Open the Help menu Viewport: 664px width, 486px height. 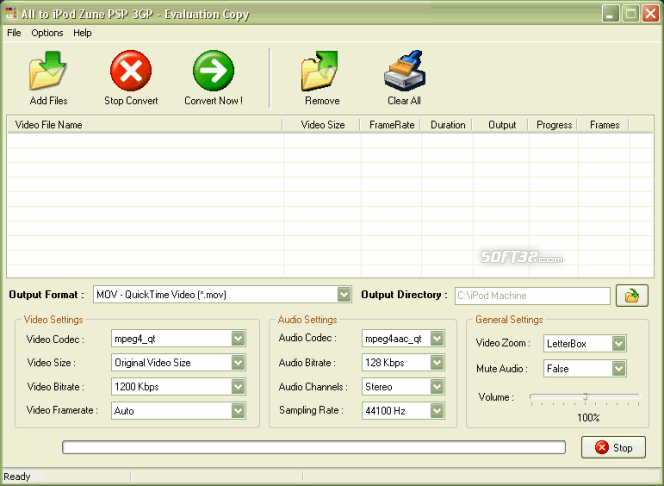point(82,33)
